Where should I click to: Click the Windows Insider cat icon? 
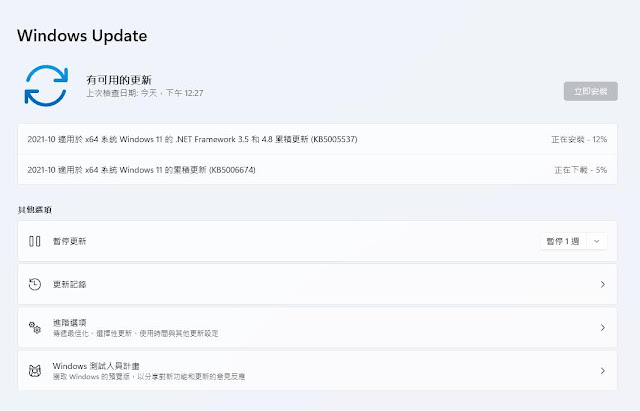coord(35,371)
